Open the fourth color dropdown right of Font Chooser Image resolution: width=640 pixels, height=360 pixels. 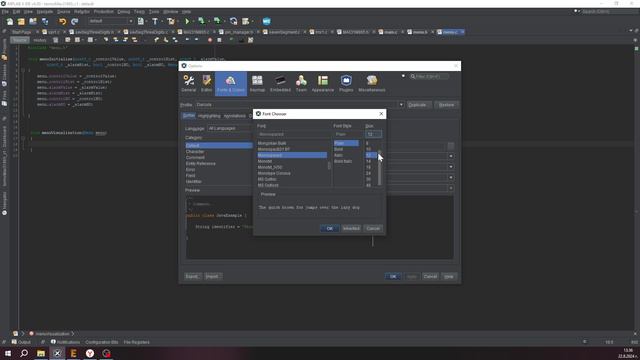click(451, 188)
